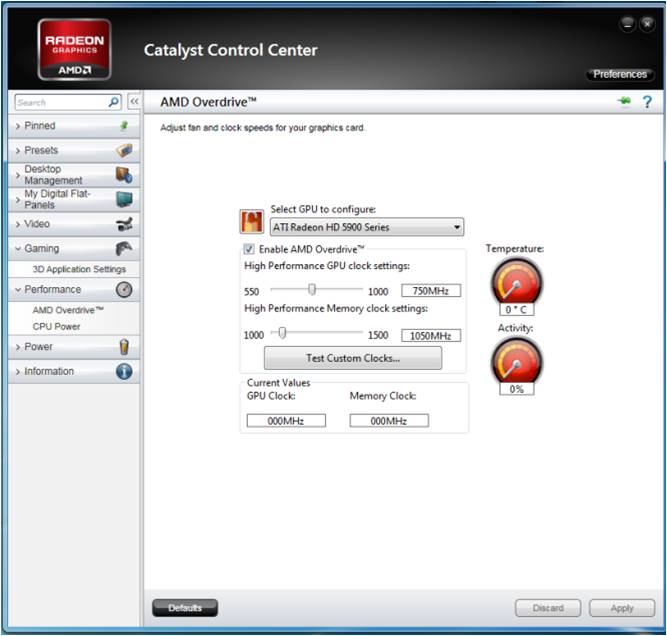This screenshot has width=667, height=636.
Task: Pin this page using green pin icon
Action: [x=624, y=101]
